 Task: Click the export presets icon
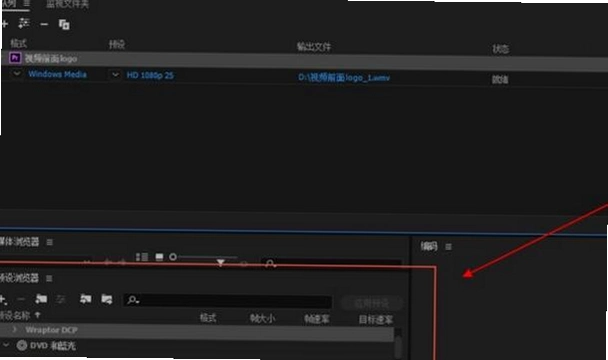point(107,299)
